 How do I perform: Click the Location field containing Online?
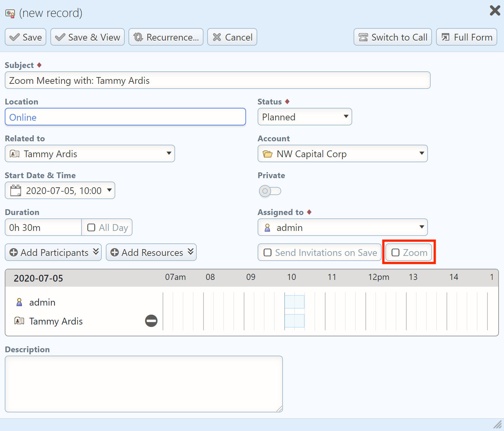(x=125, y=117)
